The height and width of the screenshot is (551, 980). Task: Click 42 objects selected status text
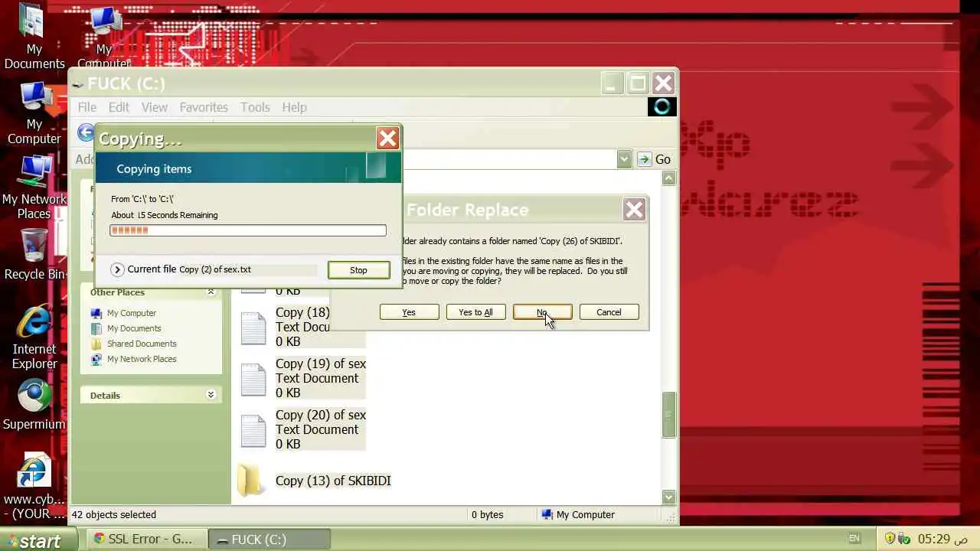114,515
